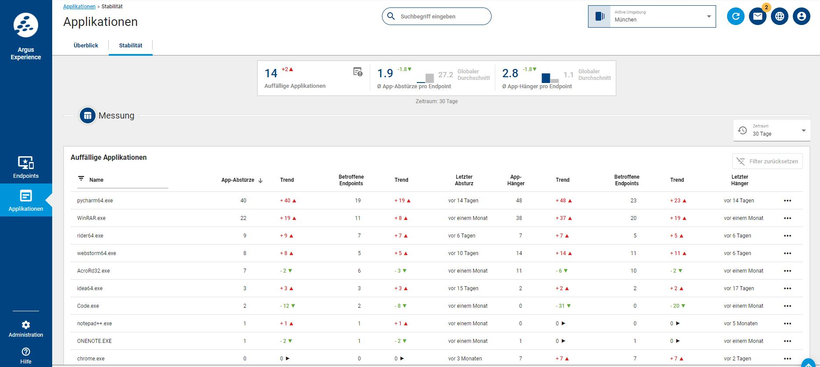Click 'vor 3 Monaten' in chrome.exe row
Image resolution: width=820 pixels, height=367 pixels.
[x=465, y=359]
